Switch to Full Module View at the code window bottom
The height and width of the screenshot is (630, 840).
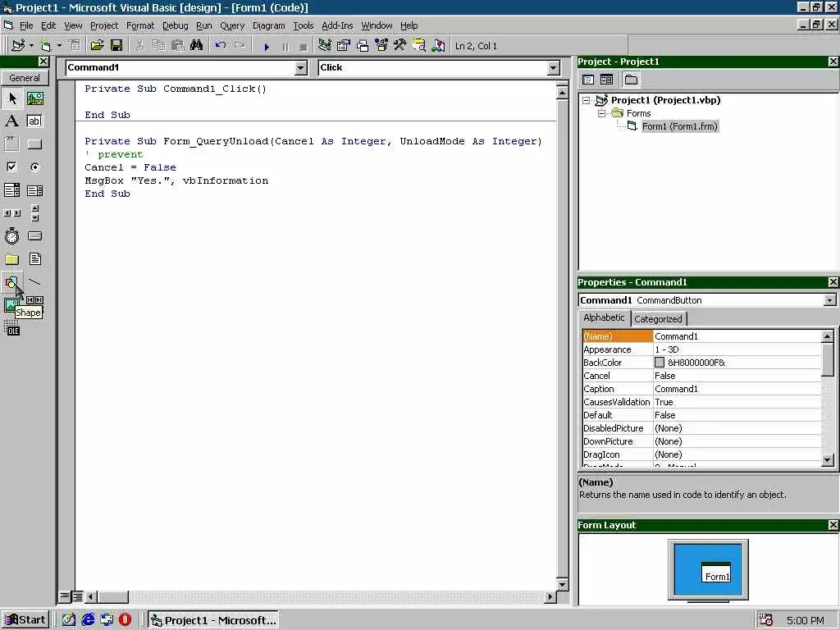(x=77, y=596)
